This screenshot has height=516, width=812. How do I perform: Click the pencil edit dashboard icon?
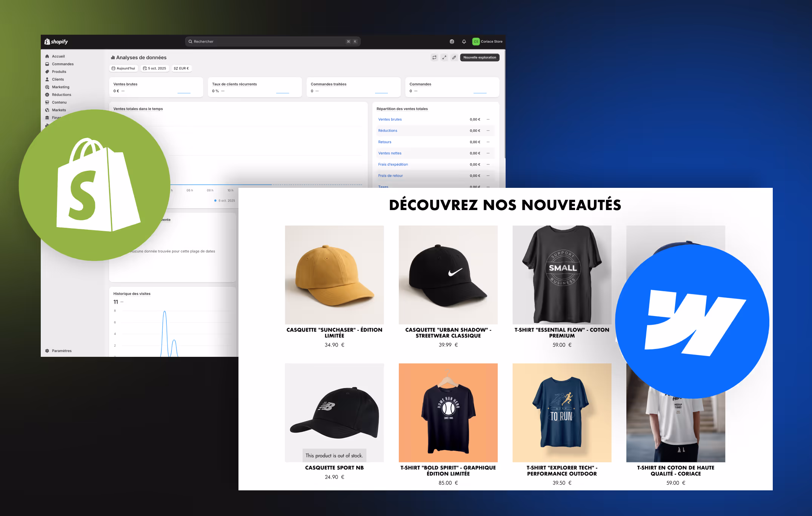click(x=454, y=57)
